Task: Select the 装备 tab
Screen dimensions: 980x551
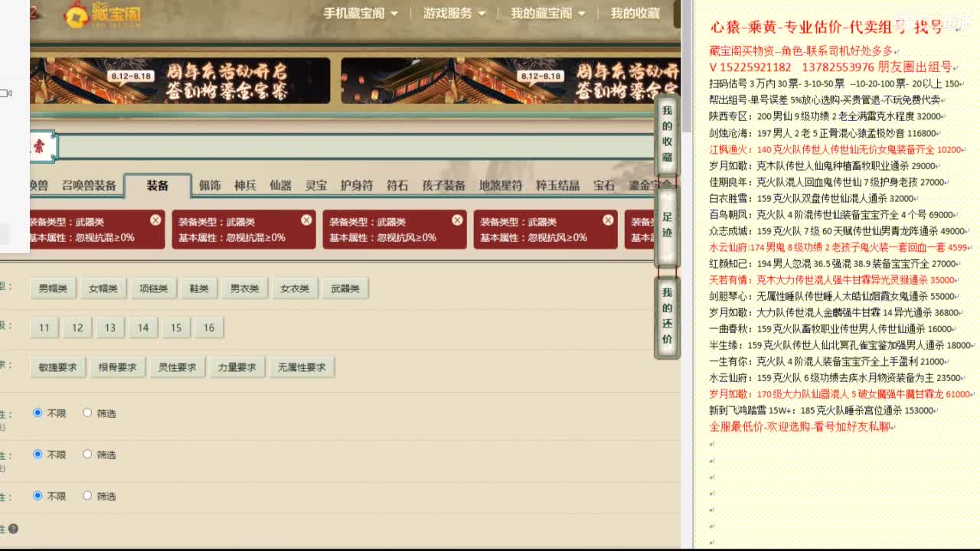Action: click(x=158, y=185)
